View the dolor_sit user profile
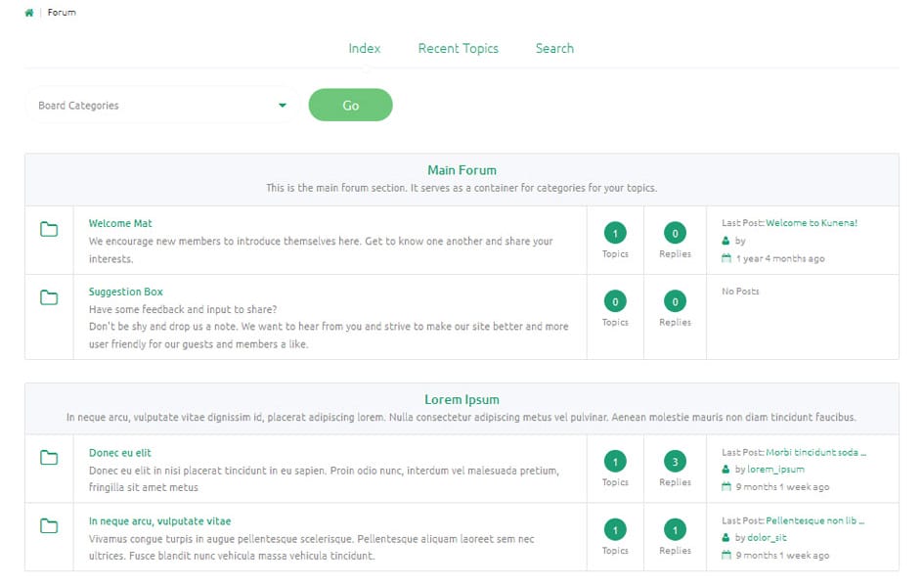The image size is (924, 585). pyautogui.click(x=767, y=538)
